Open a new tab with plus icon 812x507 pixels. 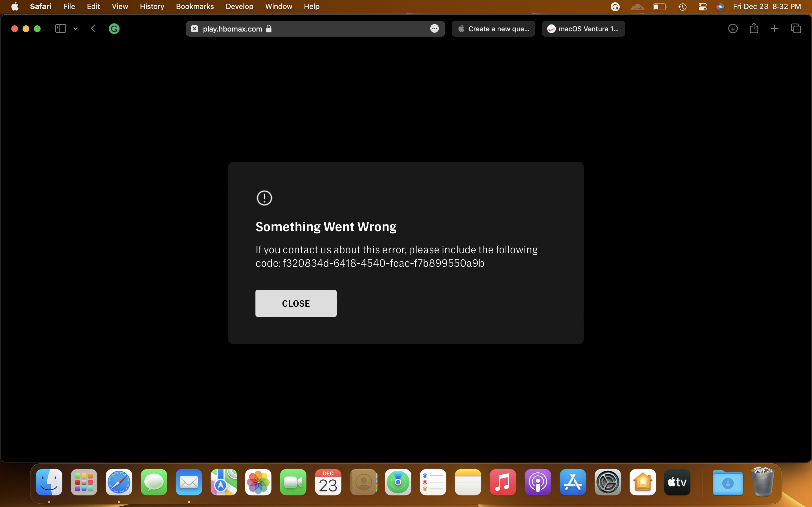775,29
